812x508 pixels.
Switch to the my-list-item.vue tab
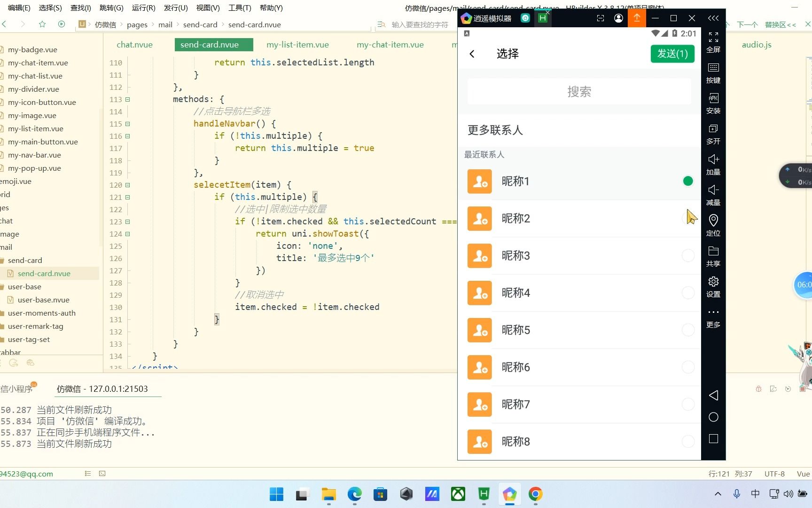coord(297,45)
